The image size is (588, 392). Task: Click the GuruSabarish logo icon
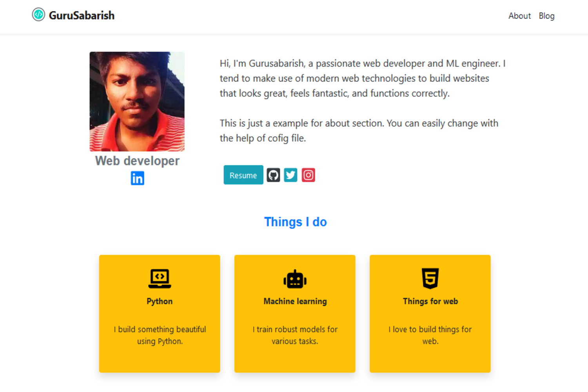tap(38, 15)
